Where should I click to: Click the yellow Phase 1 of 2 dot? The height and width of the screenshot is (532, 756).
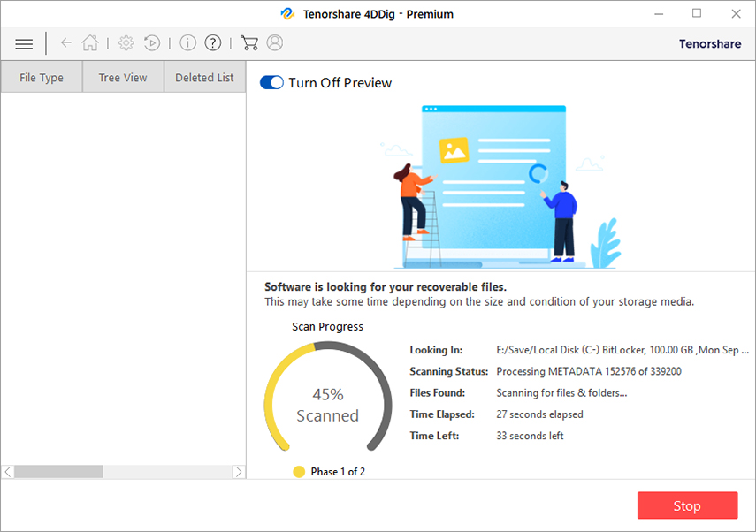(x=299, y=472)
